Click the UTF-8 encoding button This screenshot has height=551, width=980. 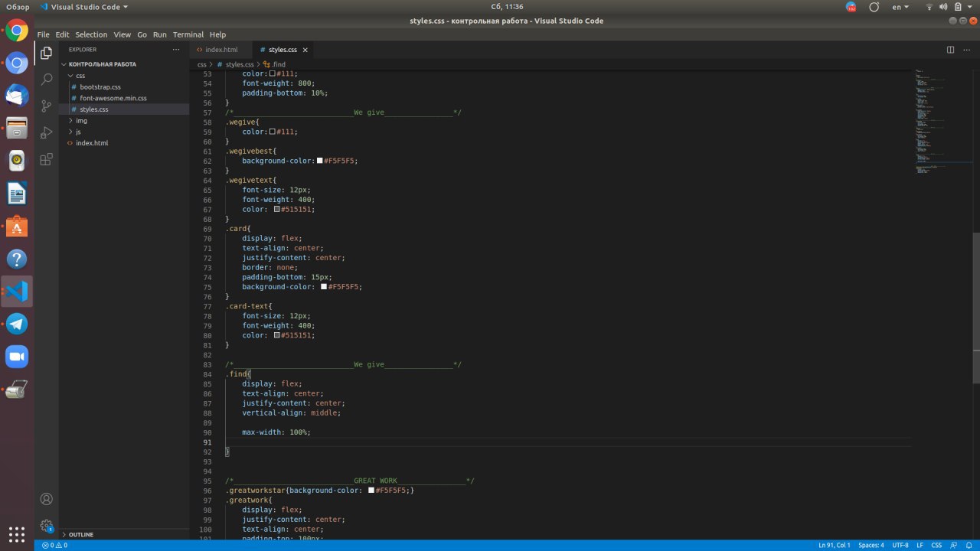(900, 545)
